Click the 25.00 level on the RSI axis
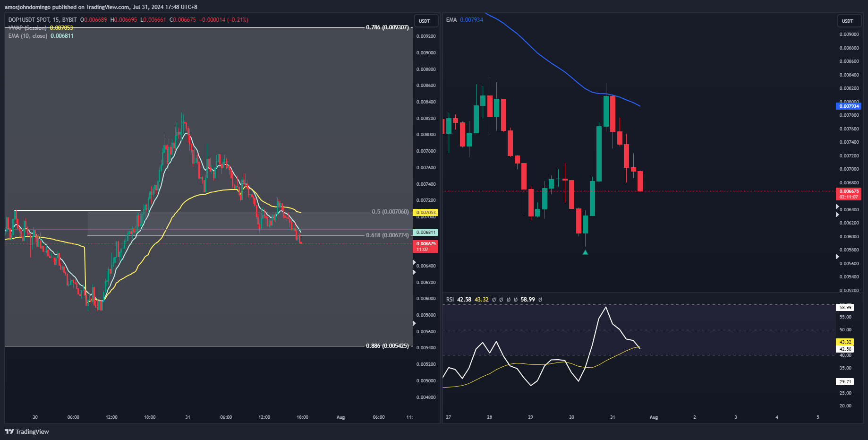Screen dimensions: 868x440 (x=845, y=393)
